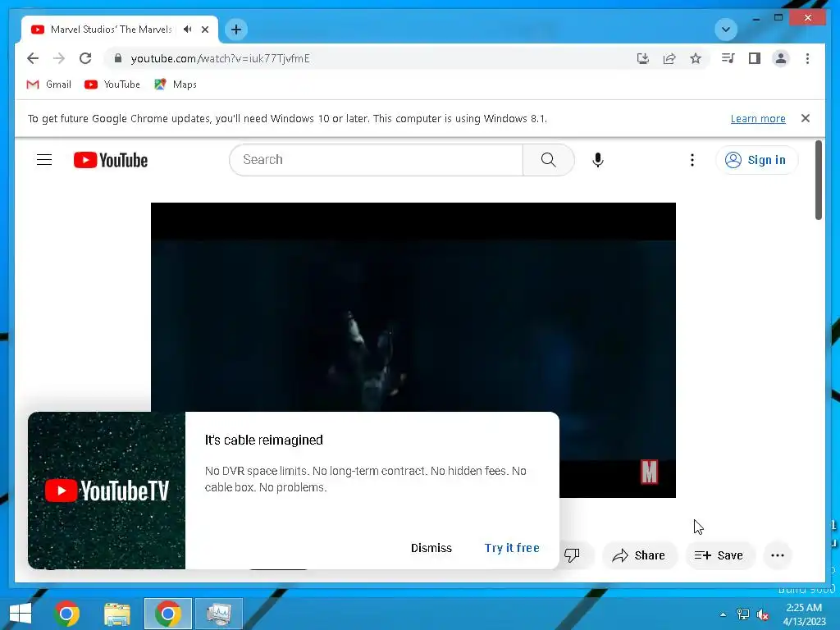Open the Maps bookmark
This screenshot has height=630, width=840.
coord(176,84)
